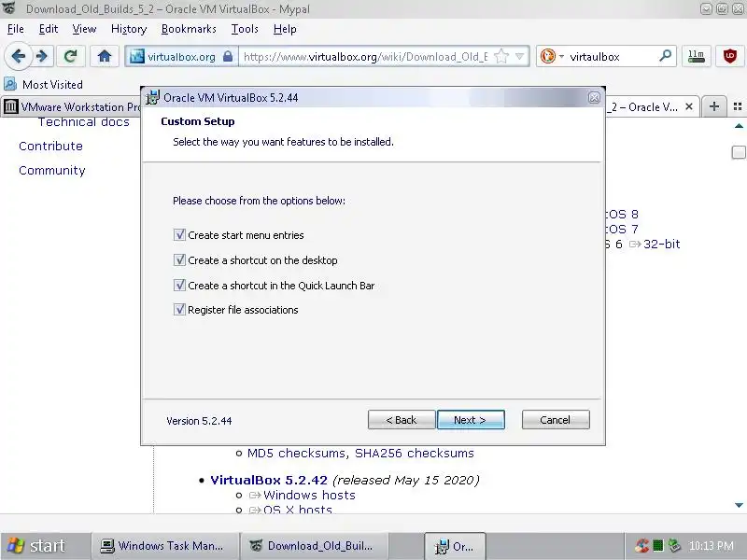Click the Or... installer taskbar button
The height and width of the screenshot is (560, 747).
click(455, 546)
